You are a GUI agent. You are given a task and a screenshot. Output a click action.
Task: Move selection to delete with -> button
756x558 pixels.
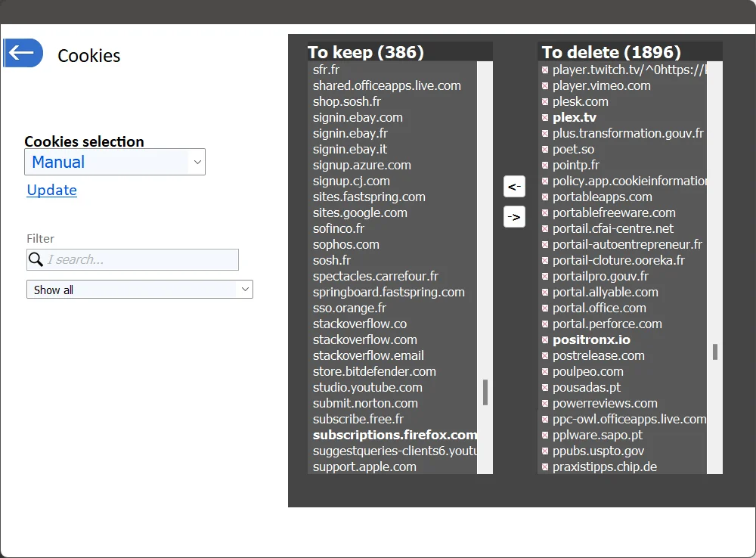point(514,217)
